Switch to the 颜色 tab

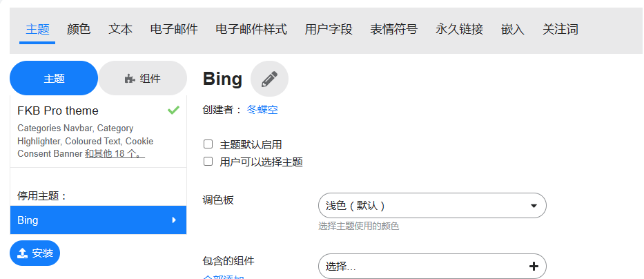(79, 29)
